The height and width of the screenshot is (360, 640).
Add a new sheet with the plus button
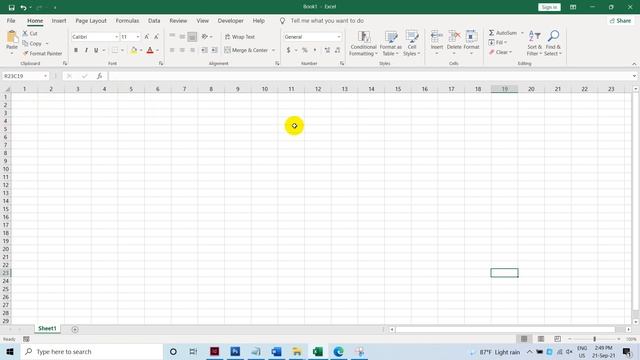(75, 329)
